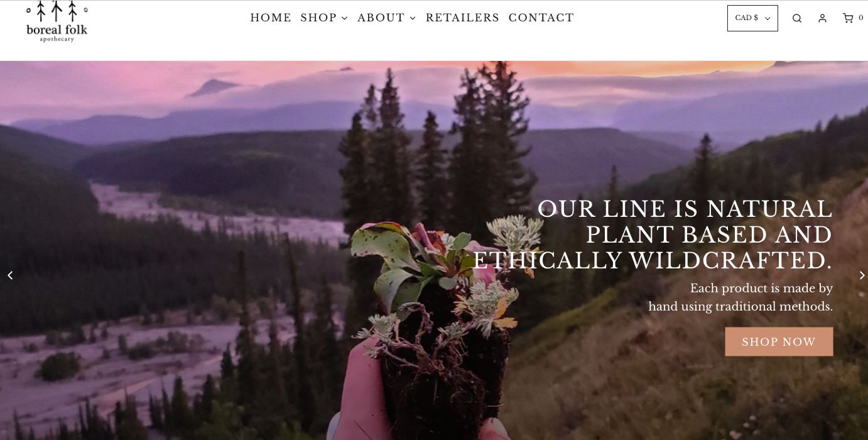Click the ABOUT menu label
Viewport: 868px width, 440px height.
point(381,18)
